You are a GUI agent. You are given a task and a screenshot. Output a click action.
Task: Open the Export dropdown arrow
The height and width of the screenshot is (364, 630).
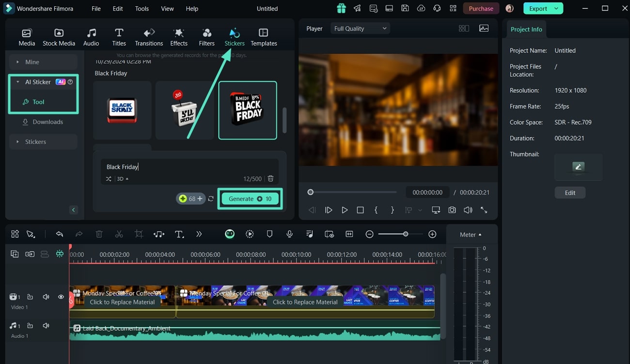556,8
